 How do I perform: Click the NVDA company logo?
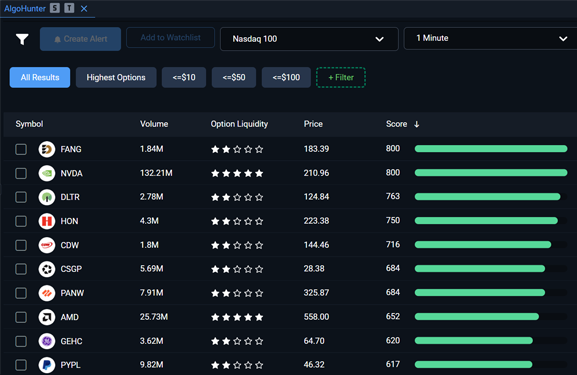pos(47,173)
